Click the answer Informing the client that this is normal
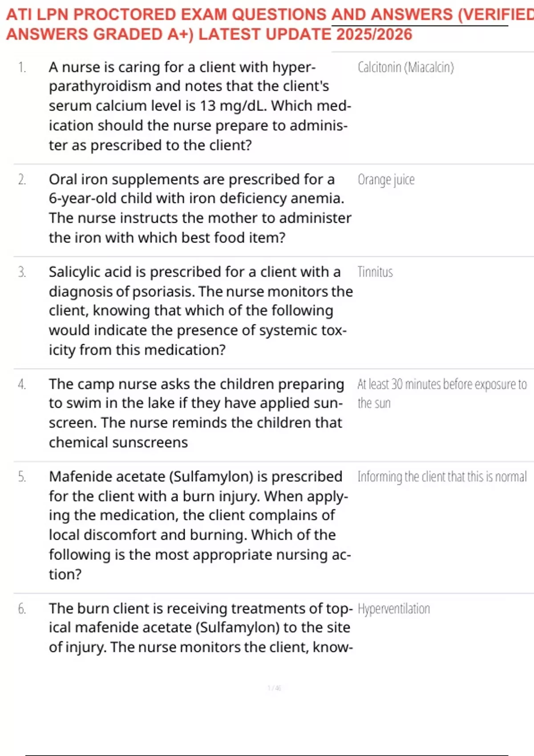The width and height of the screenshot is (534, 756). 442,477
